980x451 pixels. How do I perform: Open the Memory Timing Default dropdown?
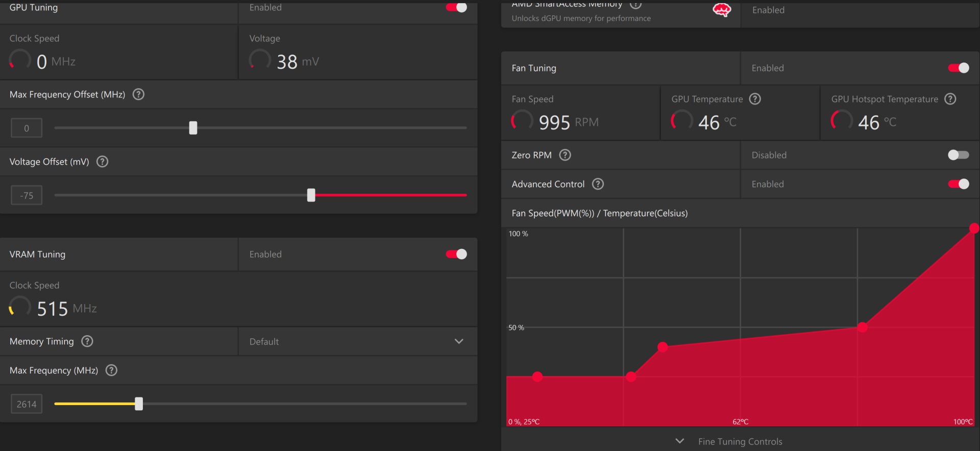(x=357, y=341)
